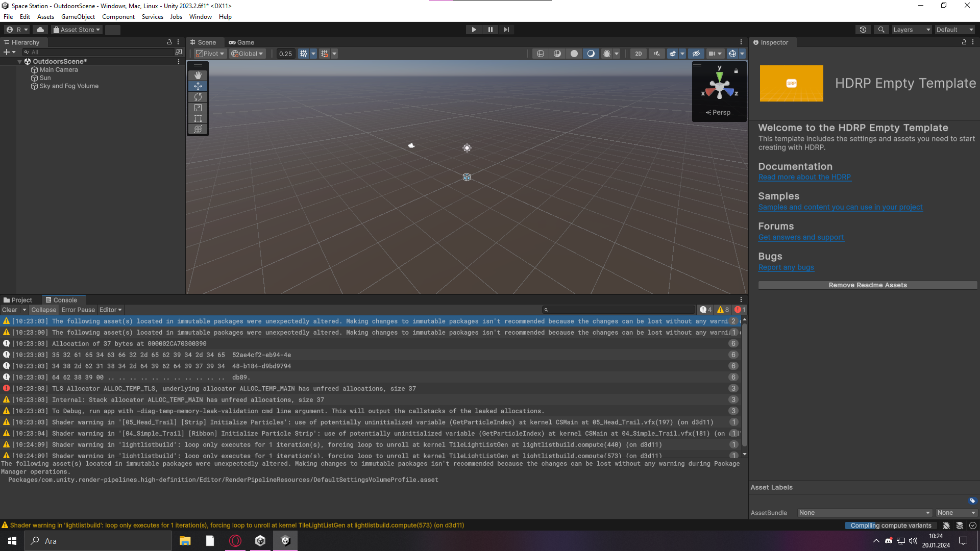Screen dimensions: 980x551
Task: Toggle scene audio mute
Action: tap(657, 53)
